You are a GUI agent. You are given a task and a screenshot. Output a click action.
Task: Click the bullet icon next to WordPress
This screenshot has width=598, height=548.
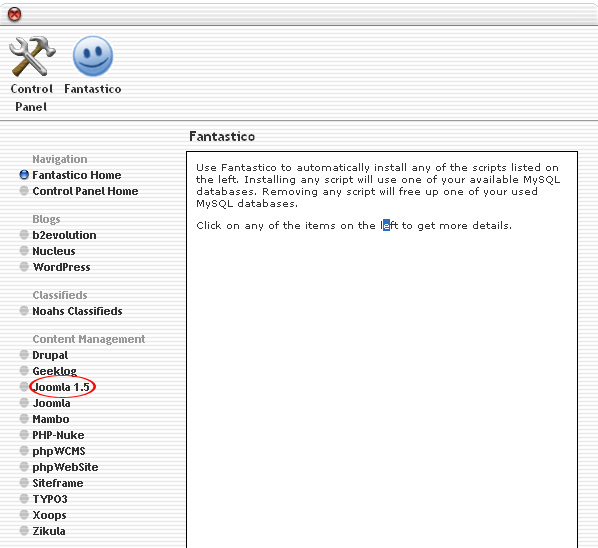pyautogui.click(x=24, y=267)
